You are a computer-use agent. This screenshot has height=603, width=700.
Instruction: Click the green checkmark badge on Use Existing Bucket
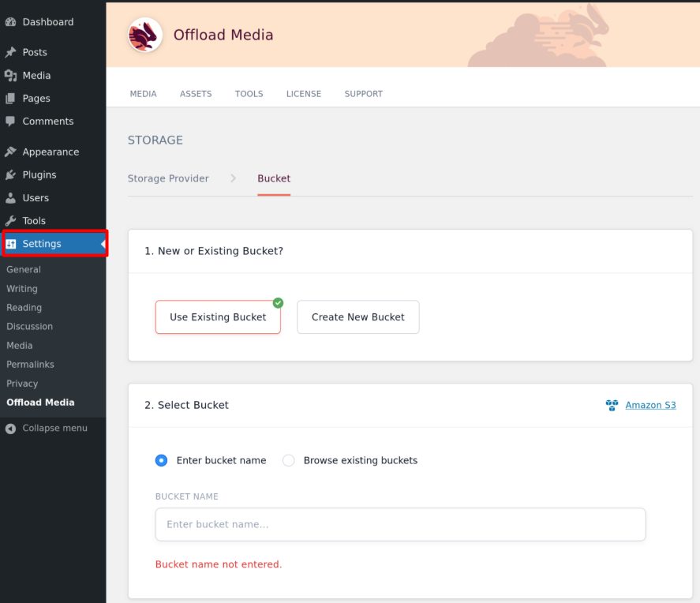click(x=278, y=303)
